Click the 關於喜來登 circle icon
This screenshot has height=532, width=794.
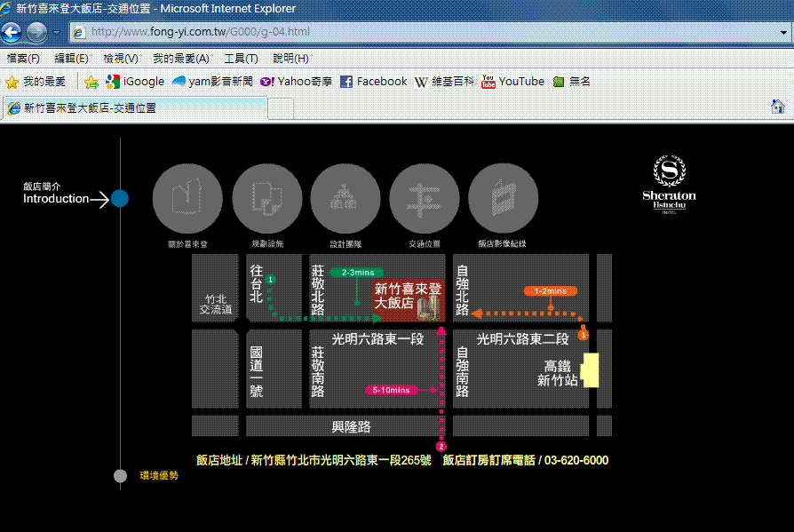click(187, 198)
